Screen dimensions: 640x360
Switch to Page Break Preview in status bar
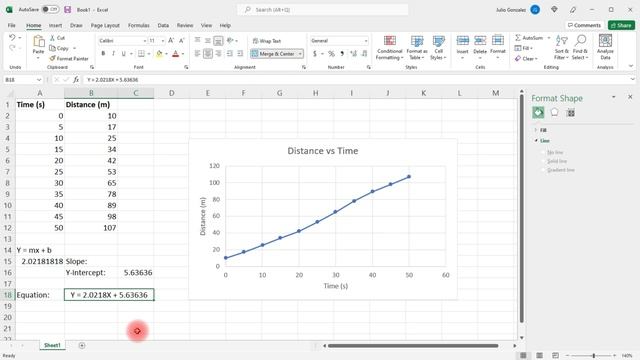tap(555, 356)
